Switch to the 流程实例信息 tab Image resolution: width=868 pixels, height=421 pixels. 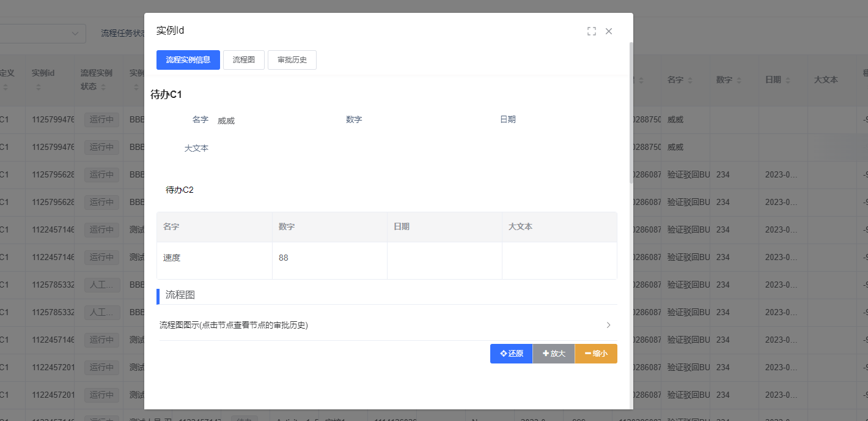188,60
